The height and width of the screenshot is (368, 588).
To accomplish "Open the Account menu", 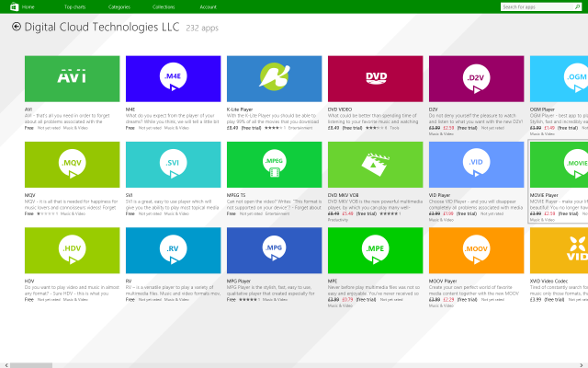I will [x=209, y=6].
